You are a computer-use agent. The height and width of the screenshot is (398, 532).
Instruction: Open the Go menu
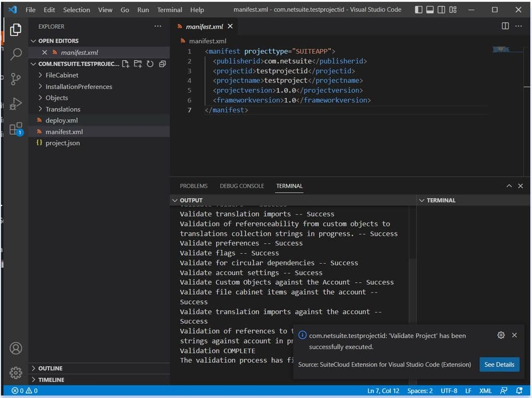point(125,10)
